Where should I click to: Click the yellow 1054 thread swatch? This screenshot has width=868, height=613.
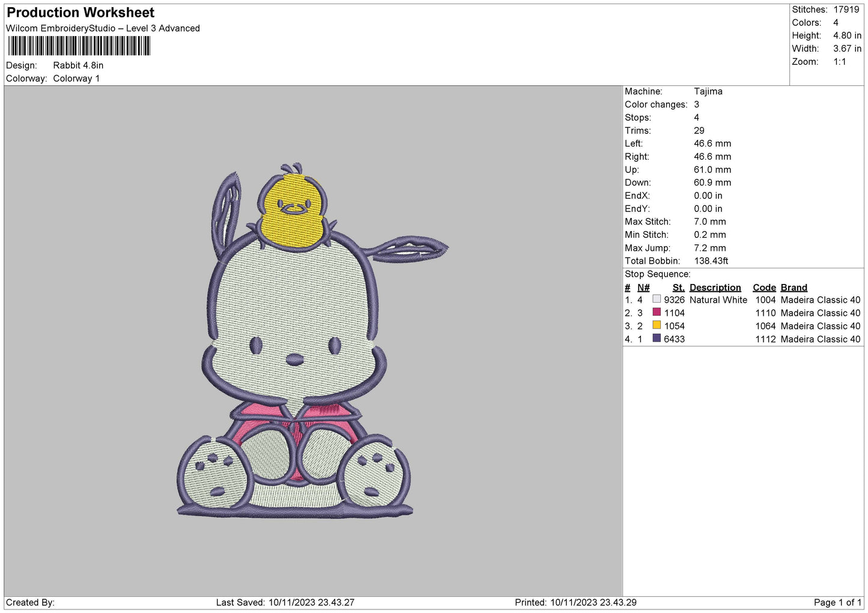pos(657,325)
